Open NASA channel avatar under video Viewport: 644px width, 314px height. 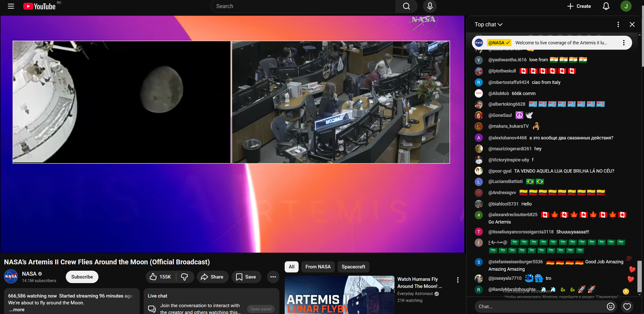tap(11, 276)
